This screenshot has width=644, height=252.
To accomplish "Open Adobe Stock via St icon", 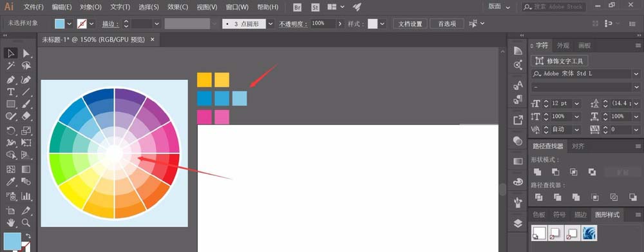I will click(x=316, y=7).
